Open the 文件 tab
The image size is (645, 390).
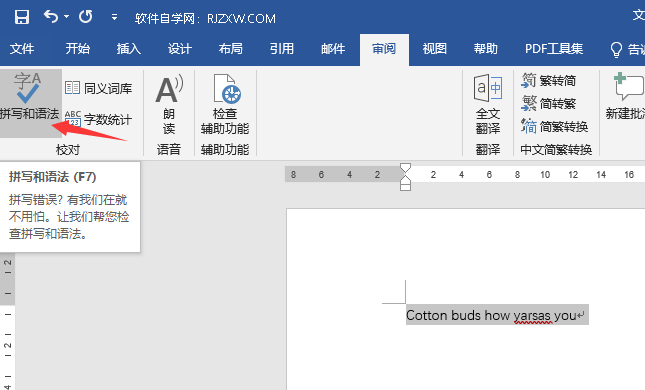tap(22, 49)
